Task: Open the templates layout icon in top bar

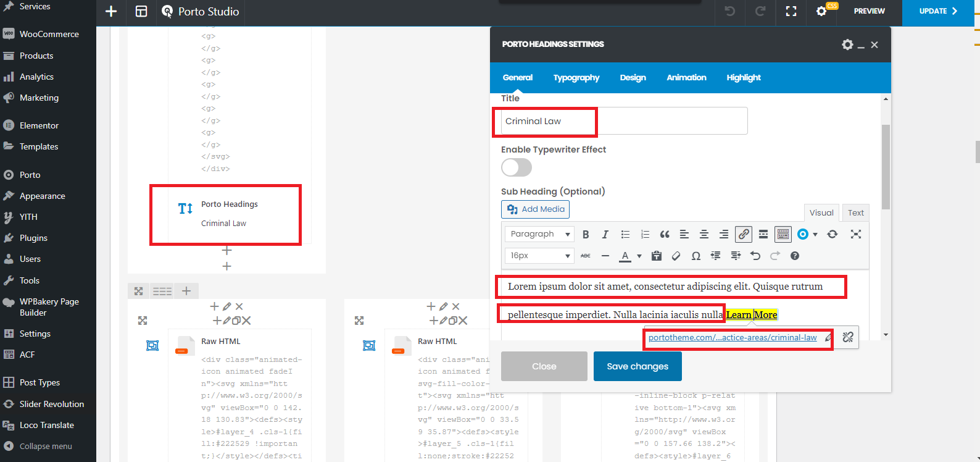Action: coord(141,11)
